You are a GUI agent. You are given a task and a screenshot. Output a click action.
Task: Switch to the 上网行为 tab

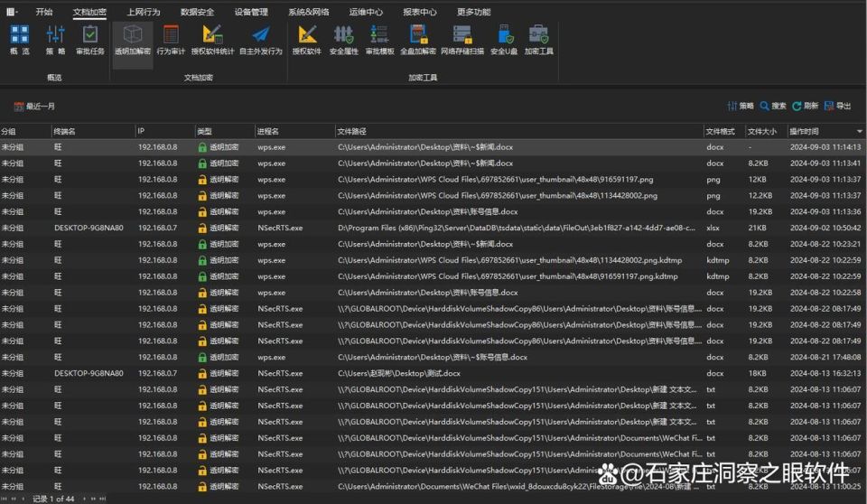coord(144,12)
